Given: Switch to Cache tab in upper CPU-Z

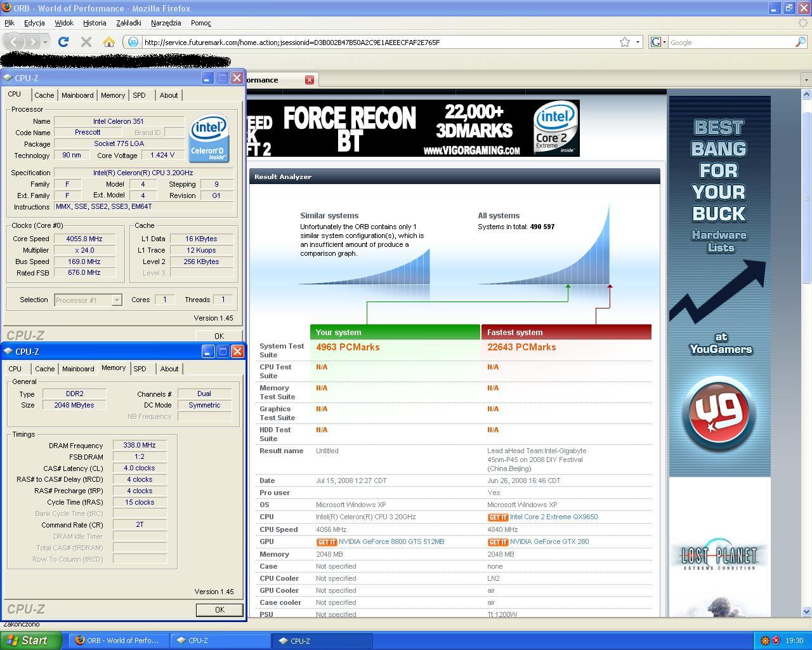Looking at the screenshot, I should [44, 95].
